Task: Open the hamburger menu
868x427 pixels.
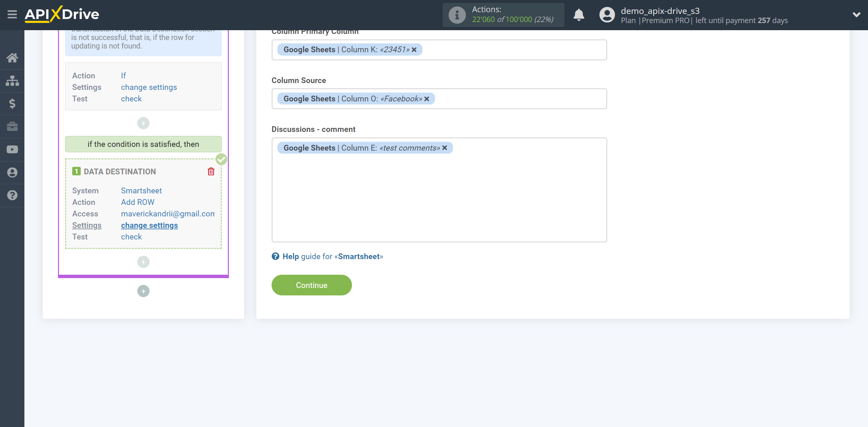Action: tap(12, 15)
